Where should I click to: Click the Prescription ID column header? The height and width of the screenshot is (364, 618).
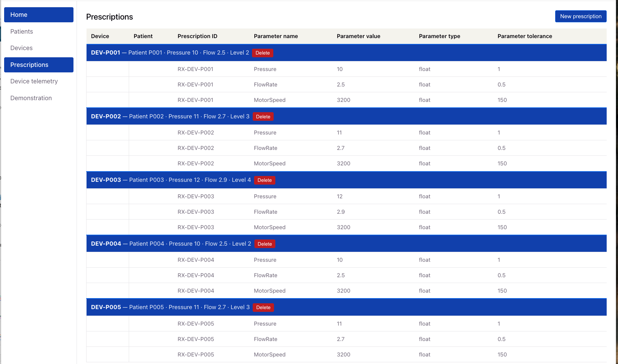(197, 36)
